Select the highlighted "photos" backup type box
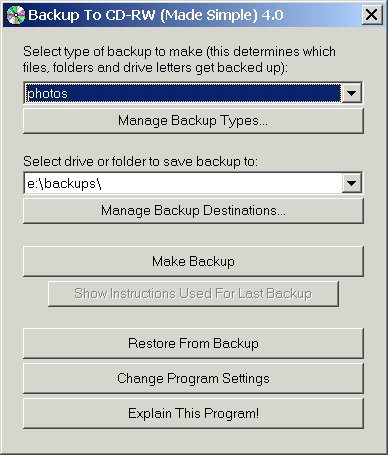 pos(183,93)
